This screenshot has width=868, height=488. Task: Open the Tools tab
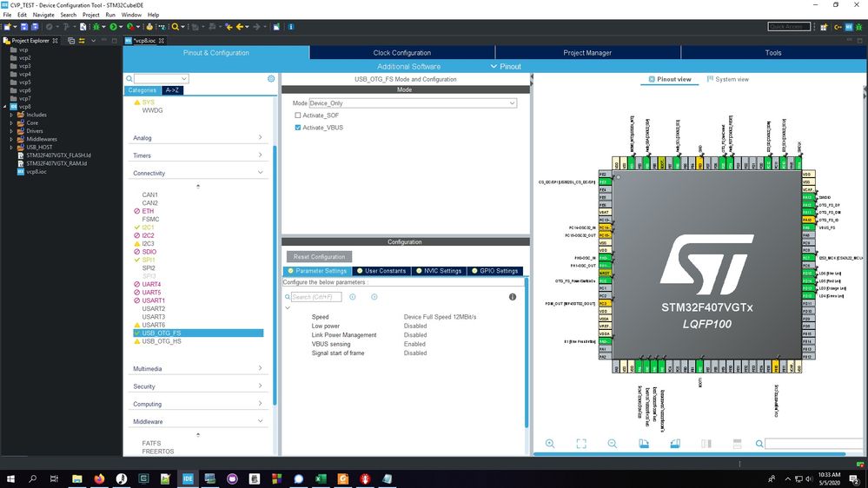tap(772, 53)
